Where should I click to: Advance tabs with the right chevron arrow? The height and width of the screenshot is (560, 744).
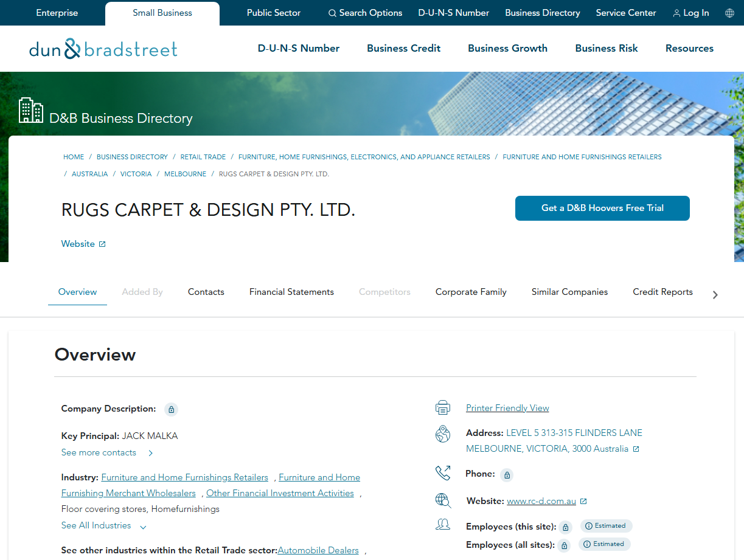pos(715,295)
